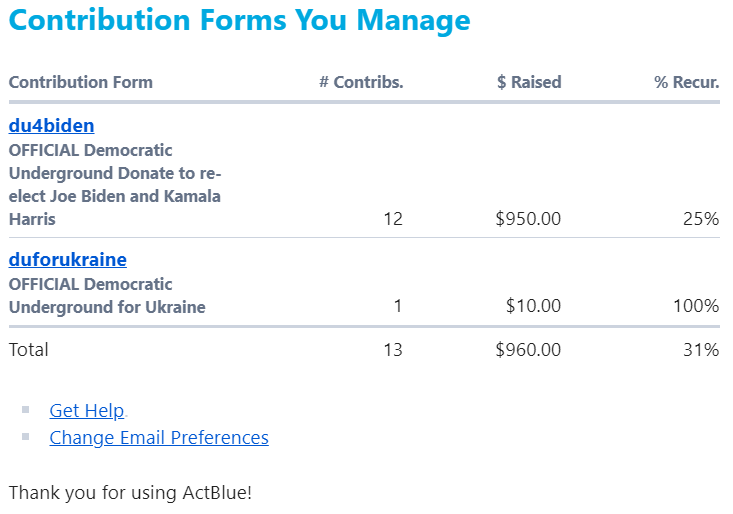This screenshot has width=733, height=514.
Task: Open Change Email Preferences link
Action: click(158, 437)
